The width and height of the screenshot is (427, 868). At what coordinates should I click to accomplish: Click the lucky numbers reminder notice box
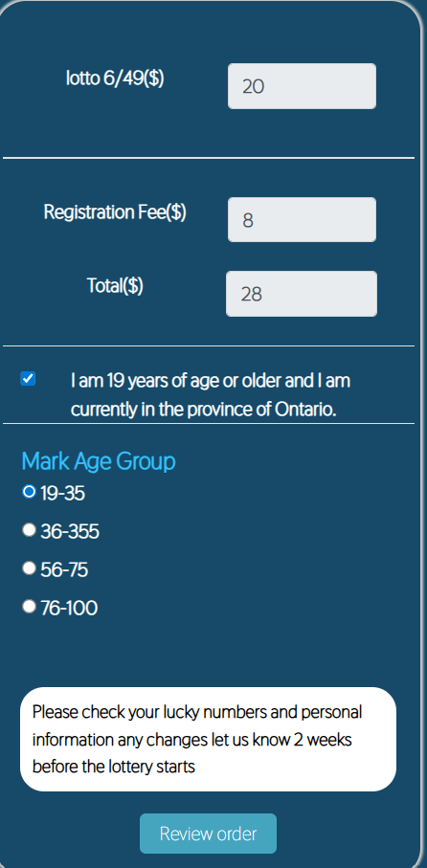pos(209,740)
